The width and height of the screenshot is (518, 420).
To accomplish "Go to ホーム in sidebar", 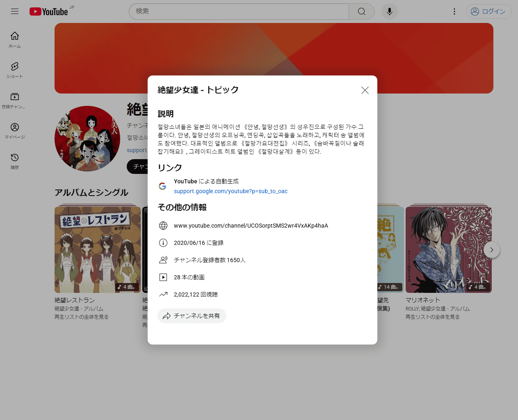I will tap(15, 39).
